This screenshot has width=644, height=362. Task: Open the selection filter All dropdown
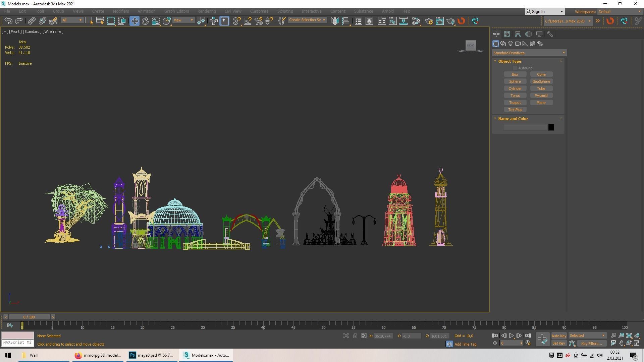pos(72,20)
